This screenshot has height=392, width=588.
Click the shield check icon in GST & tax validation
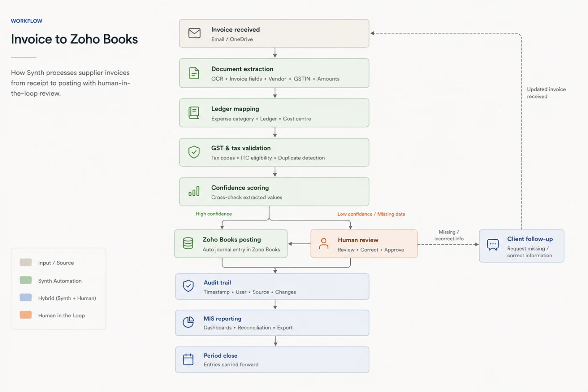(x=194, y=152)
